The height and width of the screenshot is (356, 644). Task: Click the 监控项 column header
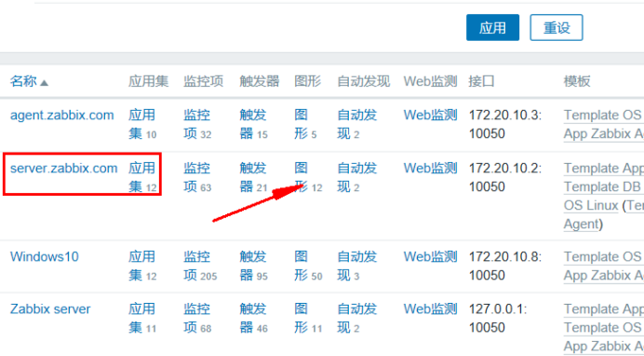click(x=203, y=81)
